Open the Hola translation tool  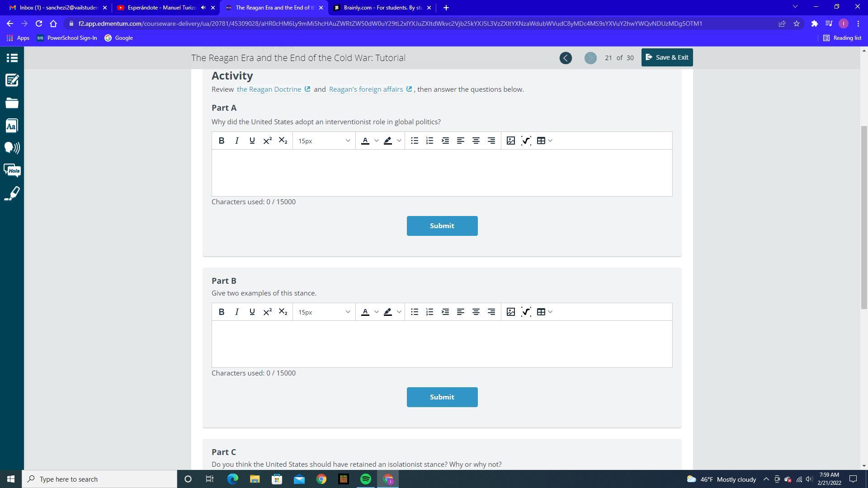tap(12, 170)
